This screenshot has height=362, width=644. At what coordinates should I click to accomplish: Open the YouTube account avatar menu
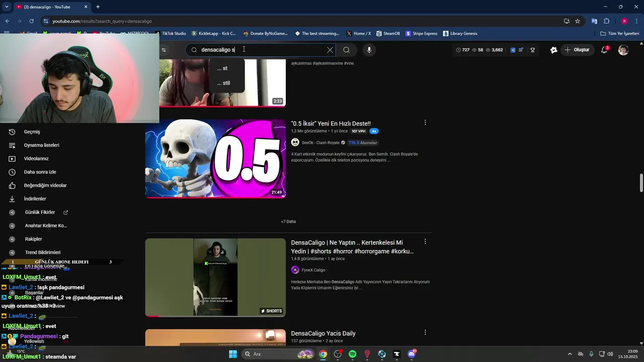tap(623, 50)
